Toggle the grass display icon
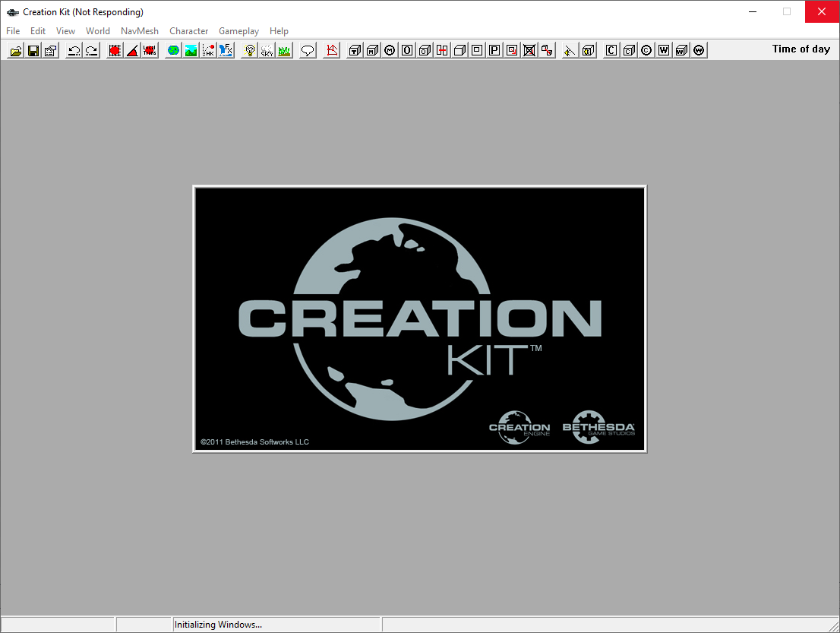Viewport: 840px width, 633px height. [x=285, y=50]
